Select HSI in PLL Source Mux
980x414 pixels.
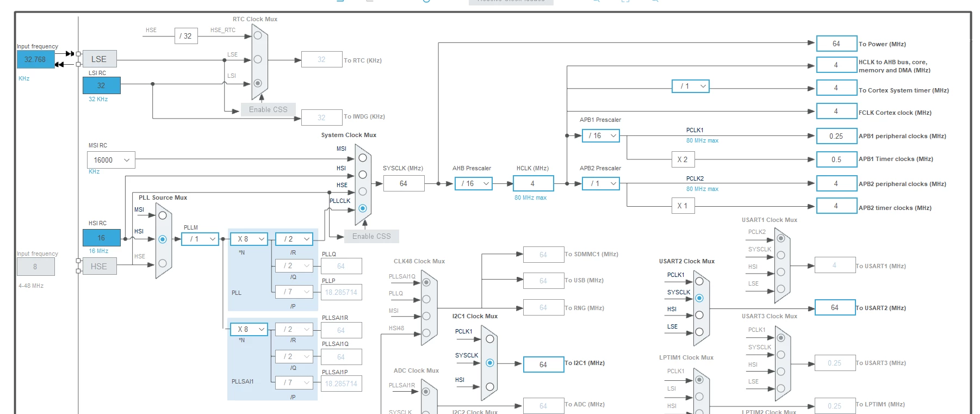(163, 239)
